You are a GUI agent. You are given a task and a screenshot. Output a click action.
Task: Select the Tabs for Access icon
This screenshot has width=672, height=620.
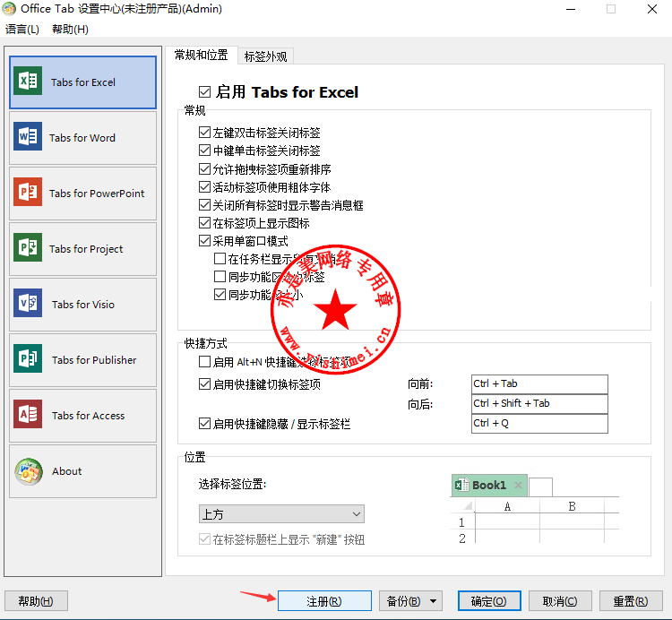pos(28,414)
